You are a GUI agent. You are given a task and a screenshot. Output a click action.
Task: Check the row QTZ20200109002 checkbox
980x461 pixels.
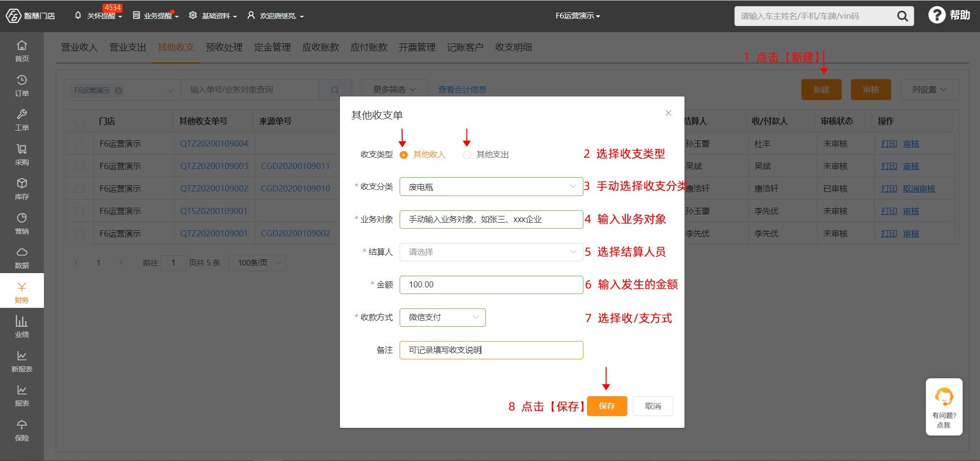[80, 189]
